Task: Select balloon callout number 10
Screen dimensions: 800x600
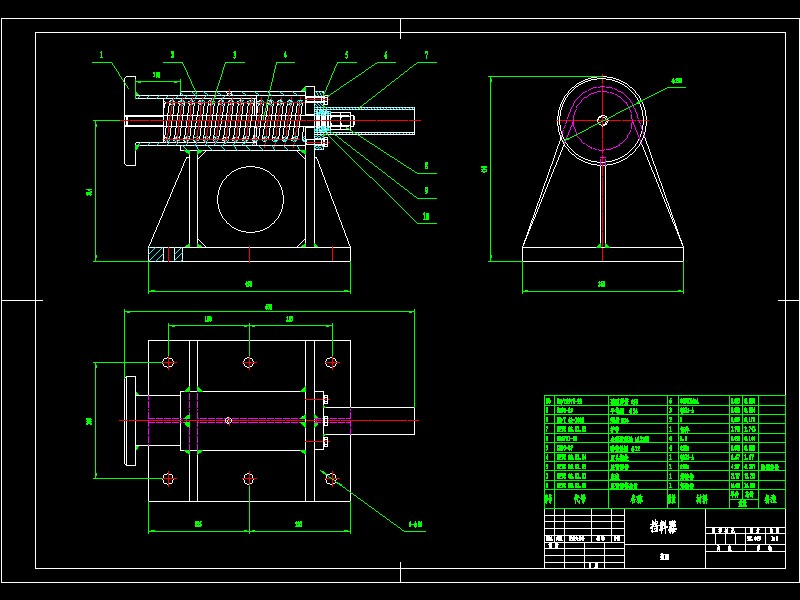Action: click(425, 216)
